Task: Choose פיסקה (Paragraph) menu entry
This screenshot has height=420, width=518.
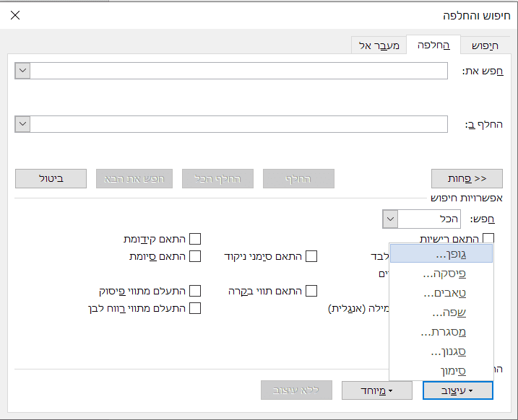Action: [x=441, y=274]
